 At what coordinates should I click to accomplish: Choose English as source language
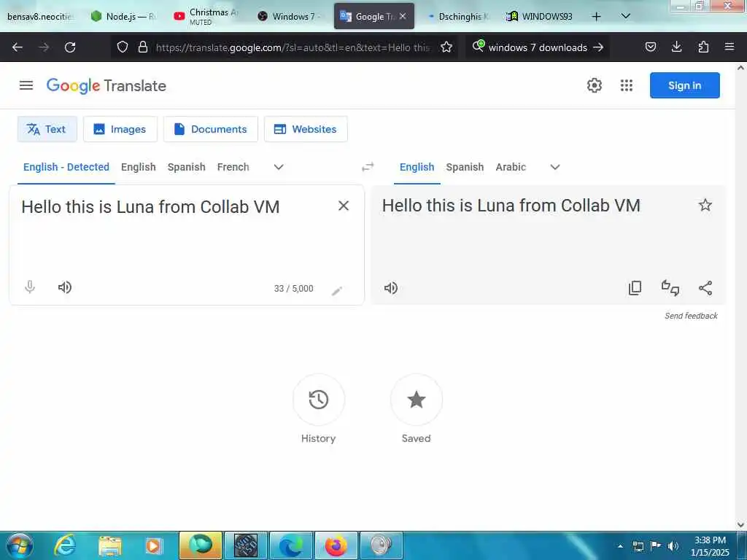pos(138,167)
